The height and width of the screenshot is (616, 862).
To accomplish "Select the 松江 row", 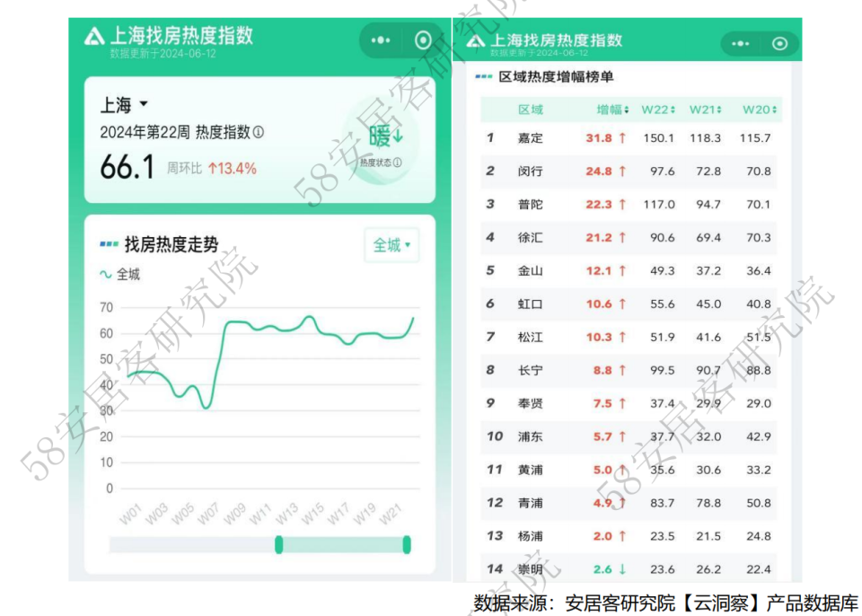I will point(629,337).
